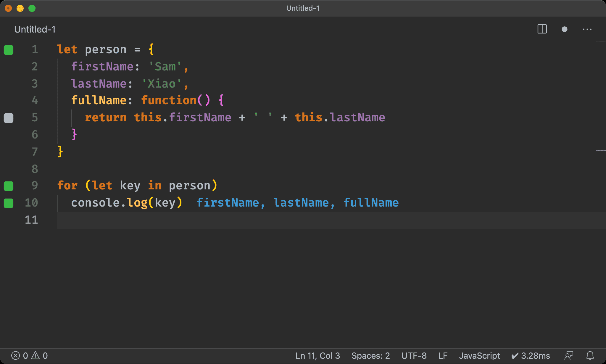606x364 pixels.
Task: Select the Untitled-1 editor tab
Action: tap(35, 29)
